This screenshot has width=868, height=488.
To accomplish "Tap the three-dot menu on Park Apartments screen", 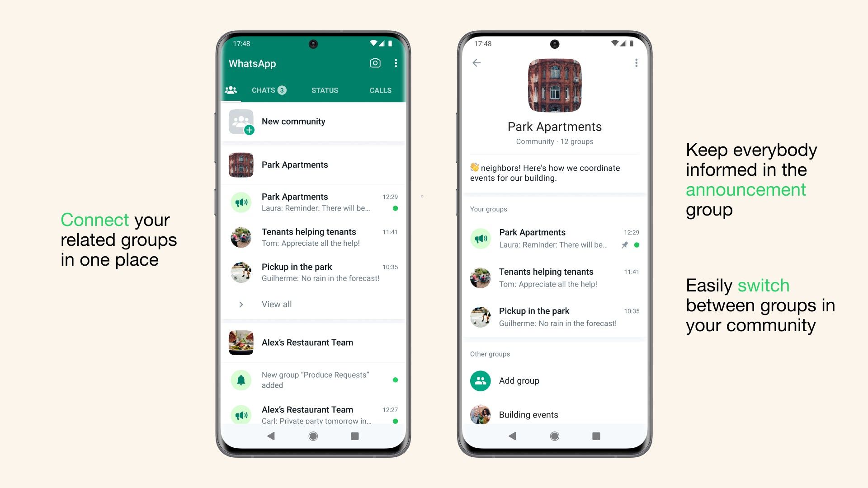I will point(636,63).
